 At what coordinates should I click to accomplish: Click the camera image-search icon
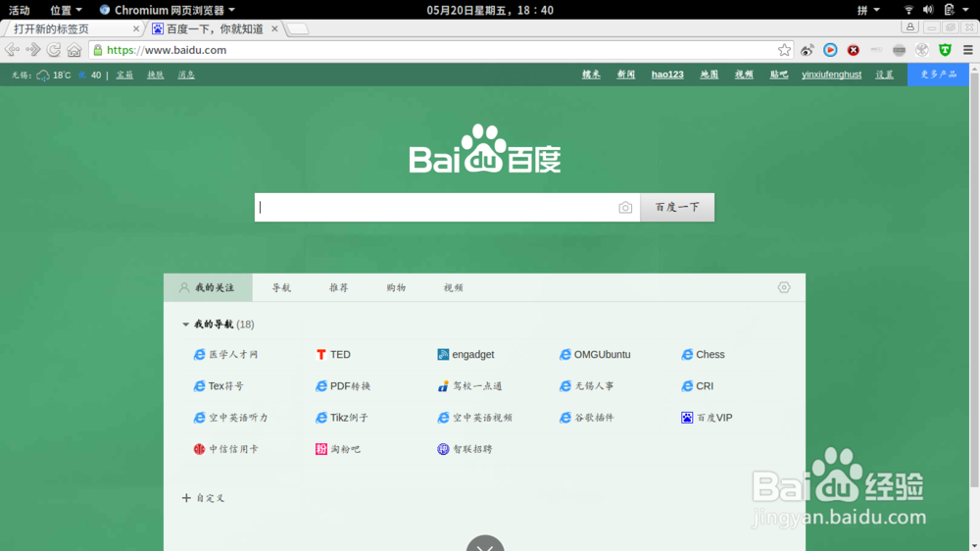(625, 208)
